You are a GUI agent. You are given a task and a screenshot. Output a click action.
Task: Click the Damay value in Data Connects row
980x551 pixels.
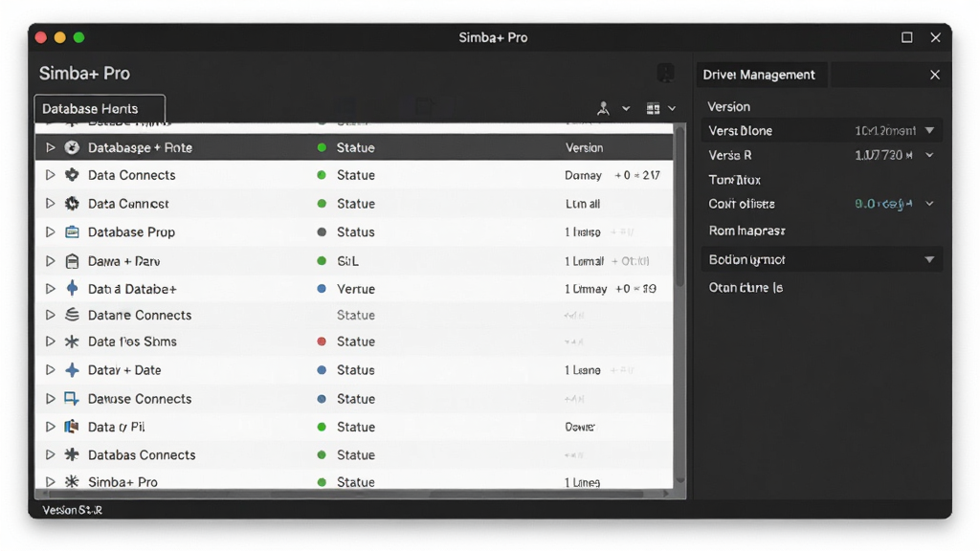pyautogui.click(x=583, y=176)
